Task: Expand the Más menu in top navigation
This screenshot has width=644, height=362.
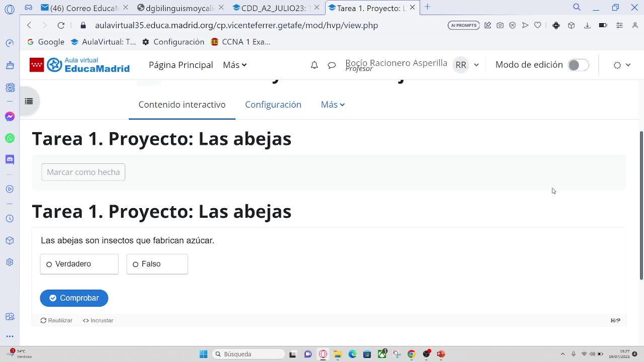Action: [x=234, y=65]
